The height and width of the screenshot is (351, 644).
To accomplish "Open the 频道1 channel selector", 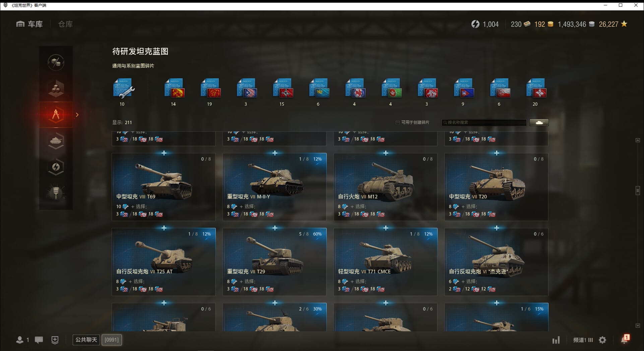I will click(x=583, y=340).
